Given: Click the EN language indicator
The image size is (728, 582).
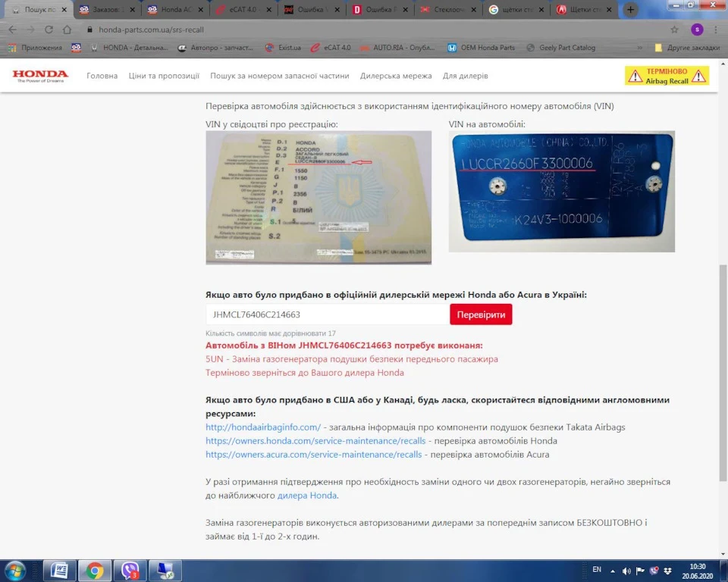Looking at the screenshot, I should [x=597, y=569].
